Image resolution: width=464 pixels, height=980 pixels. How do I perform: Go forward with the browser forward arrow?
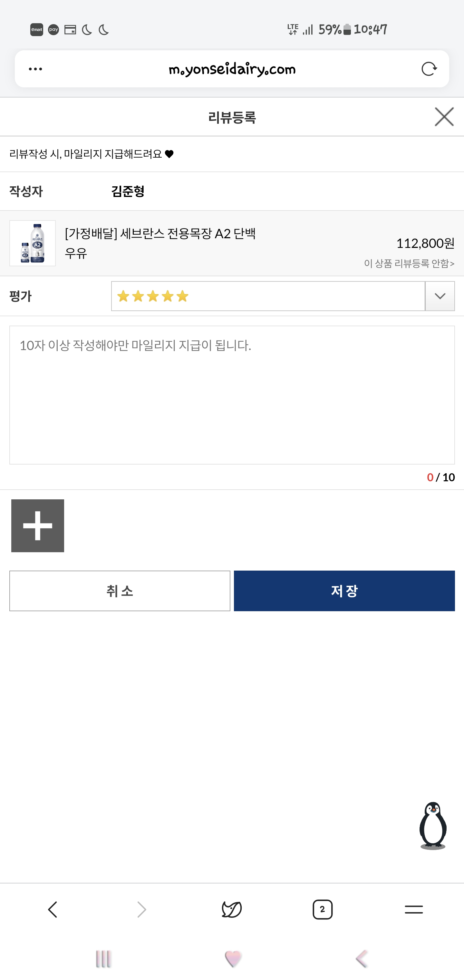click(141, 910)
